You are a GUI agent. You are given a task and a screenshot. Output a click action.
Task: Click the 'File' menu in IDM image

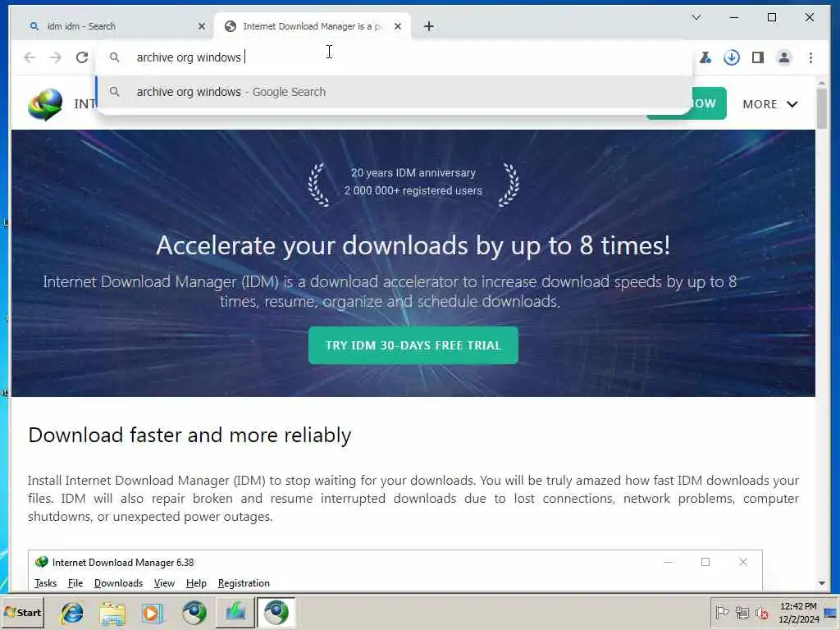[75, 583]
